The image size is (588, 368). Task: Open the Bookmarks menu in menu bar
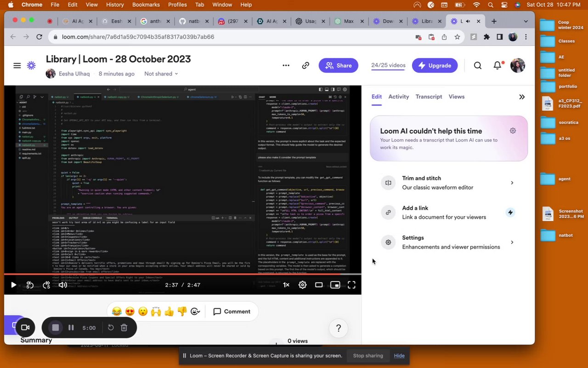click(x=146, y=5)
